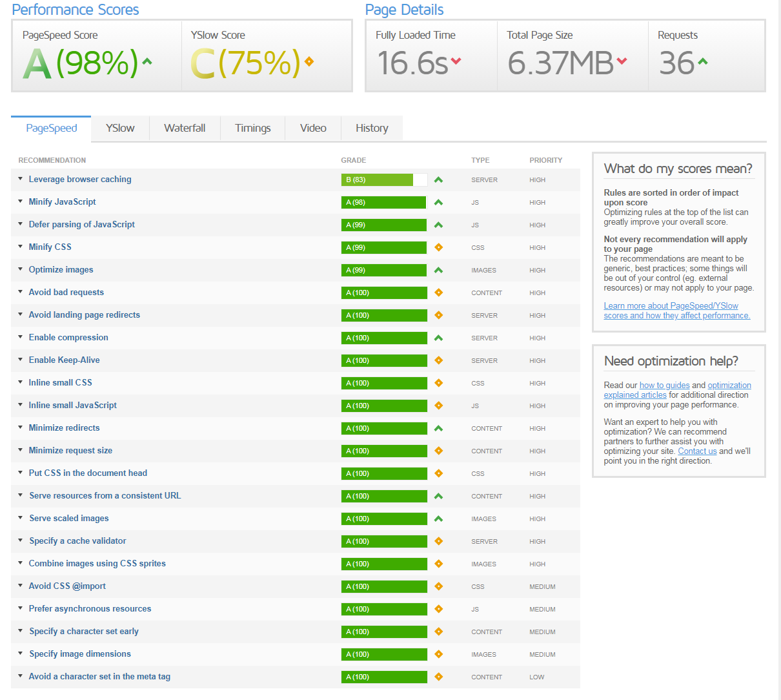Viewport: 781px width, 700px height.
Task: Expand the Enable compression recommendation
Action: [68, 338]
